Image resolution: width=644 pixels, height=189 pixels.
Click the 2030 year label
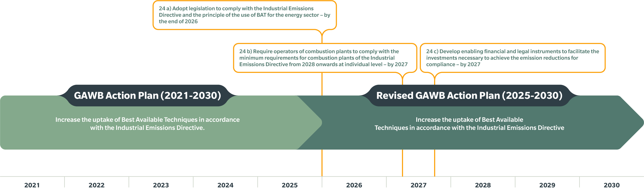tap(612, 185)
